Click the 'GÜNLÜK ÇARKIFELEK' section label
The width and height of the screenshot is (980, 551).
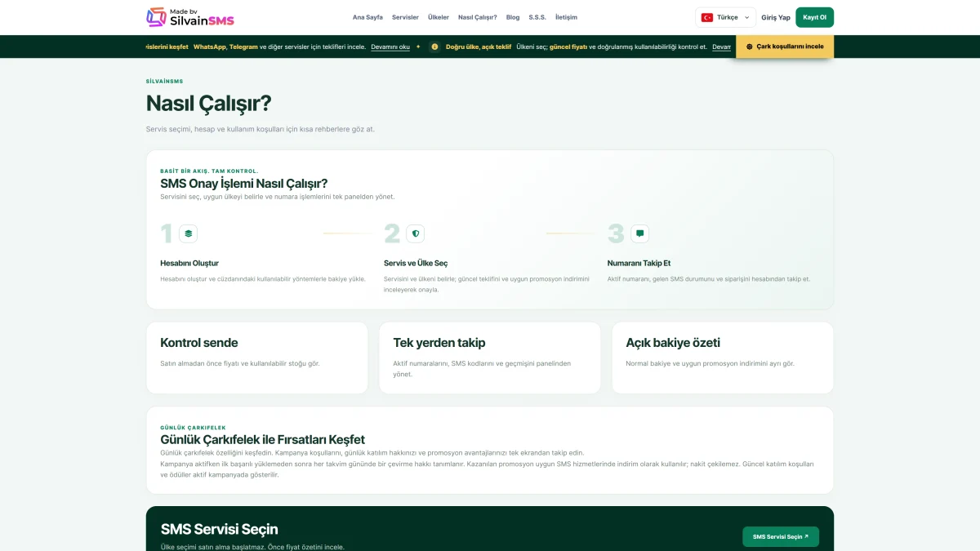pyautogui.click(x=194, y=427)
